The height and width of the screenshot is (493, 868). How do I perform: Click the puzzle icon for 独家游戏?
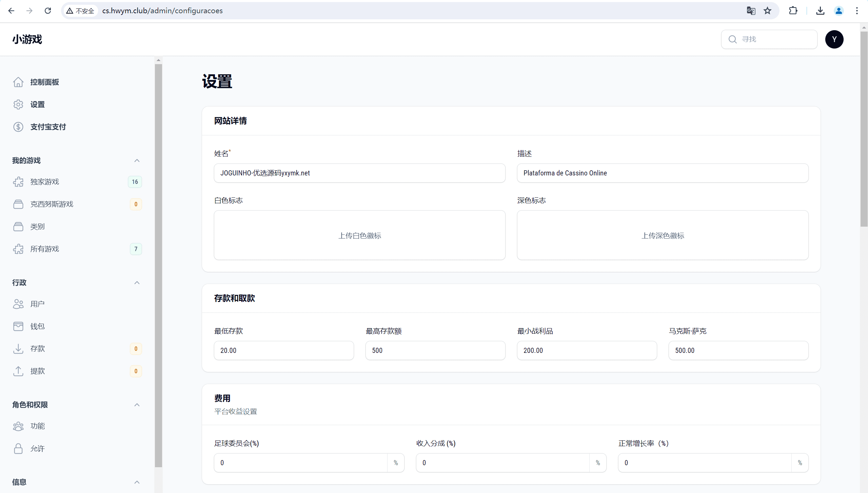point(18,182)
